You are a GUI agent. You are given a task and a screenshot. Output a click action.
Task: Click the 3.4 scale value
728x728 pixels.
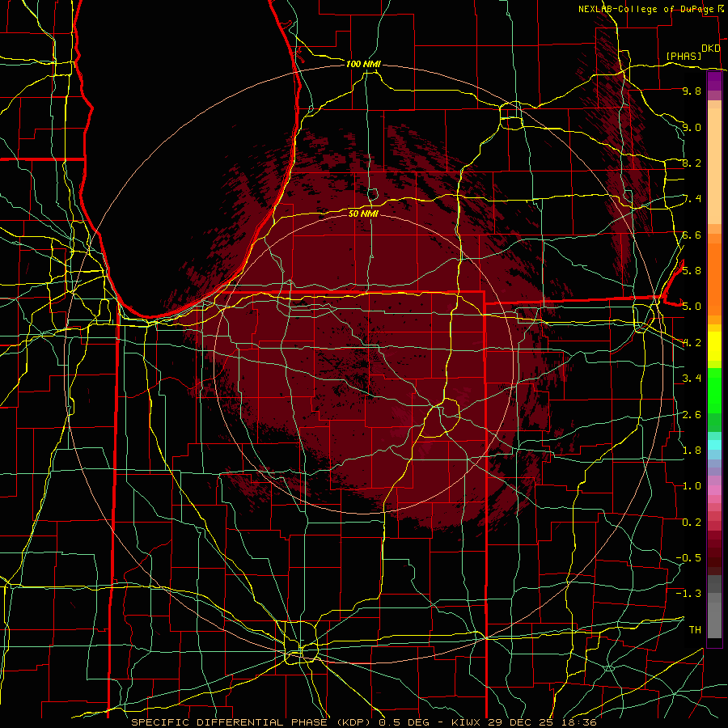pyautogui.click(x=692, y=379)
